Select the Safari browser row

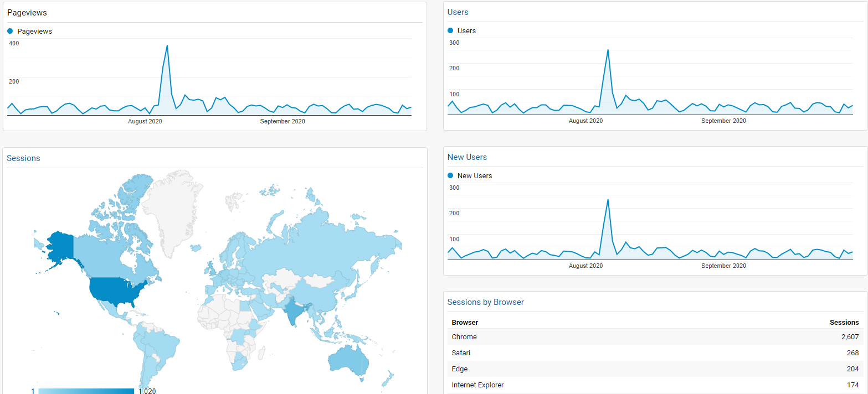point(655,353)
